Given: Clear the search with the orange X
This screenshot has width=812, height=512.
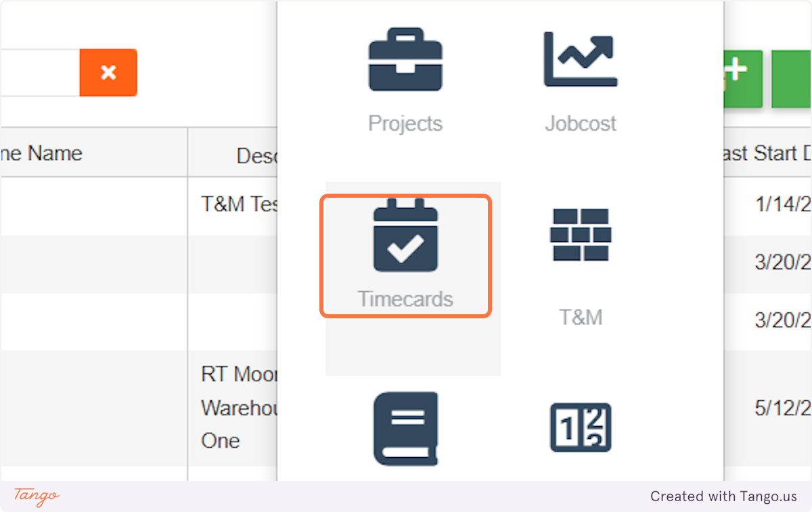Looking at the screenshot, I should (x=108, y=72).
